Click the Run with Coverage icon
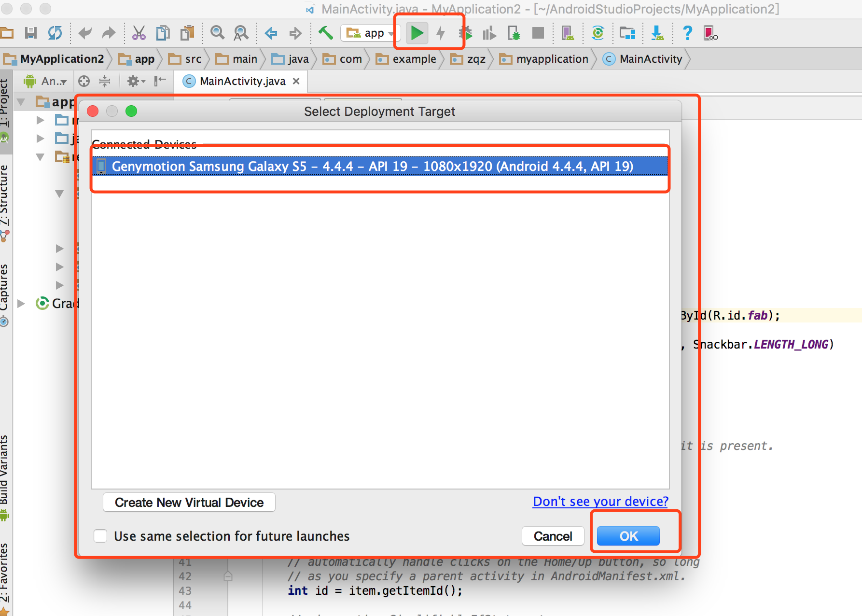The image size is (862, 616). tap(489, 33)
